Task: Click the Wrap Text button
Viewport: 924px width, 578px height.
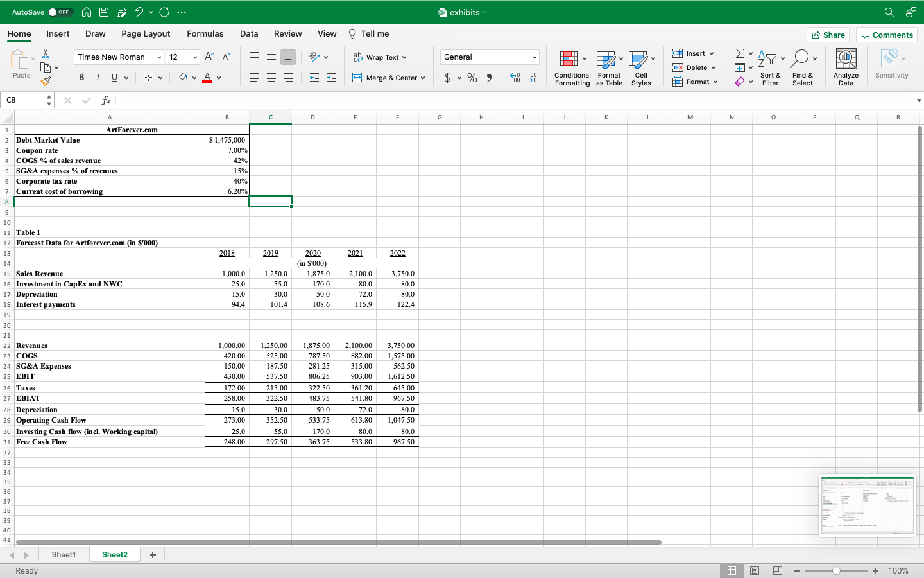Action: pyautogui.click(x=380, y=57)
